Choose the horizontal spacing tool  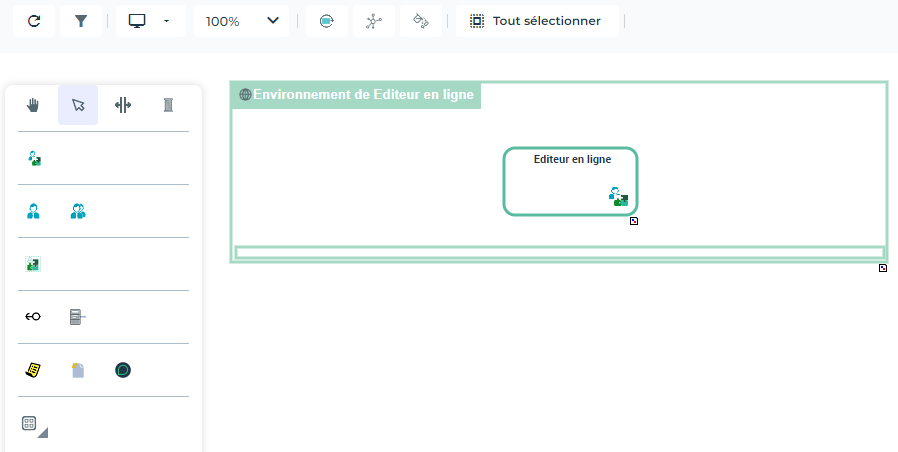123,105
